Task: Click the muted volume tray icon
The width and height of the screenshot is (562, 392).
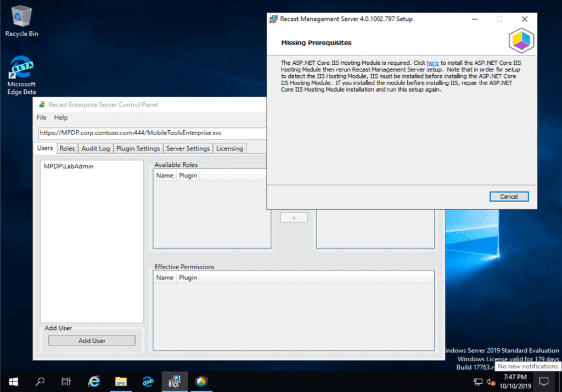Action: 491,382
